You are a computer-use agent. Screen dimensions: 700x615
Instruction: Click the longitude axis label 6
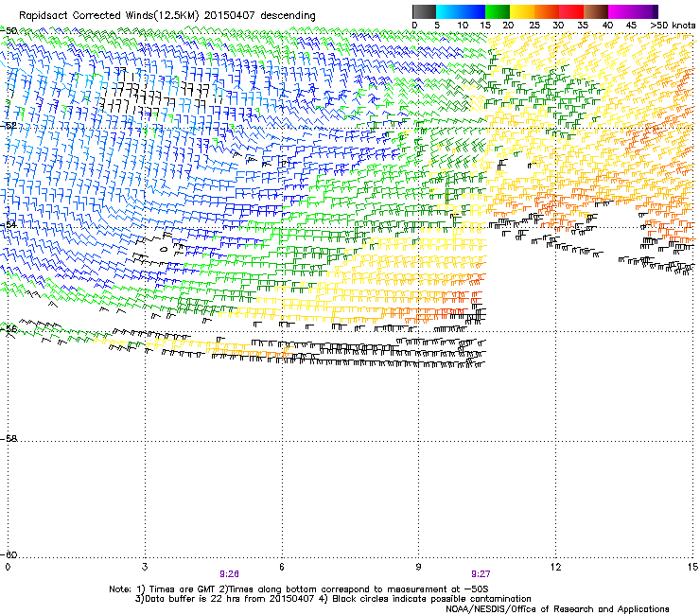(x=282, y=567)
